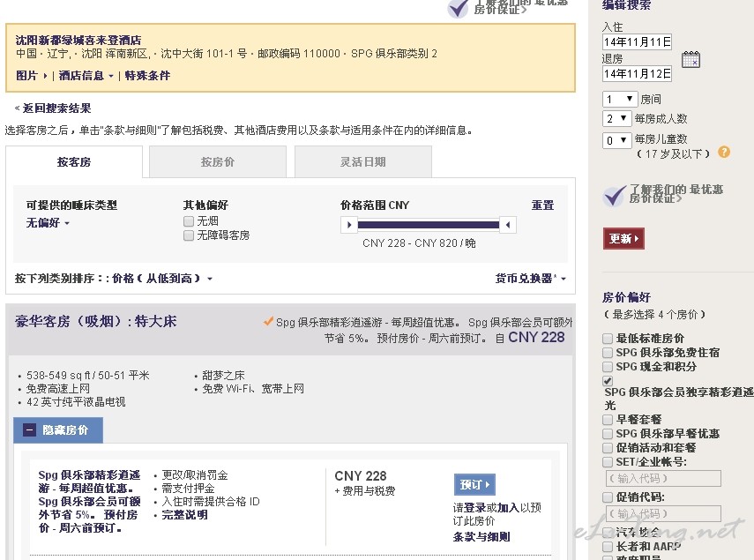Tick the 无障碍客房 checkbox
The width and height of the screenshot is (754, 560).
click(x=189, y=235)
